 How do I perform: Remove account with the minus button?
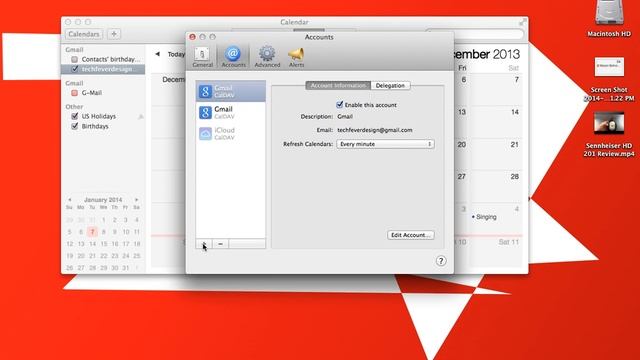coord(220,244)
